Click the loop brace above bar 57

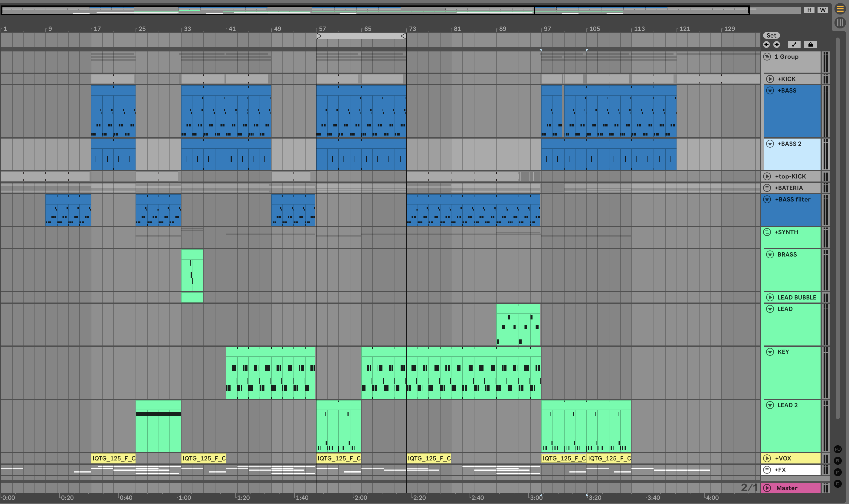click(361, 36)
